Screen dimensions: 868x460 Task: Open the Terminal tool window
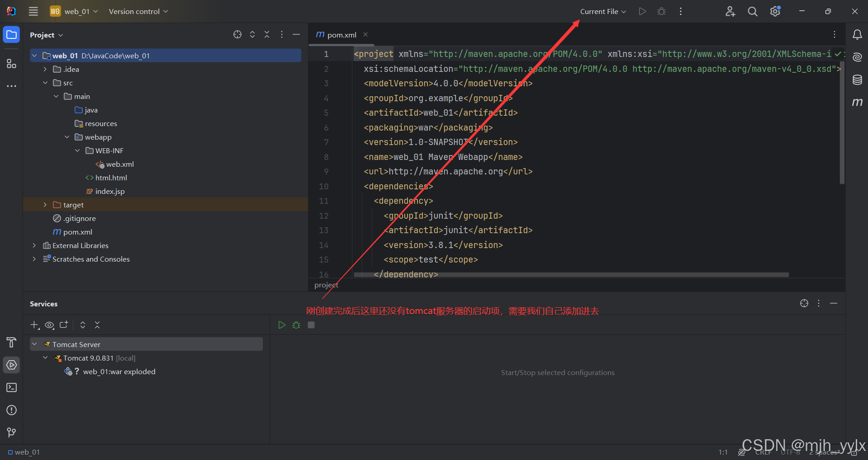click(x=11, y=387)
